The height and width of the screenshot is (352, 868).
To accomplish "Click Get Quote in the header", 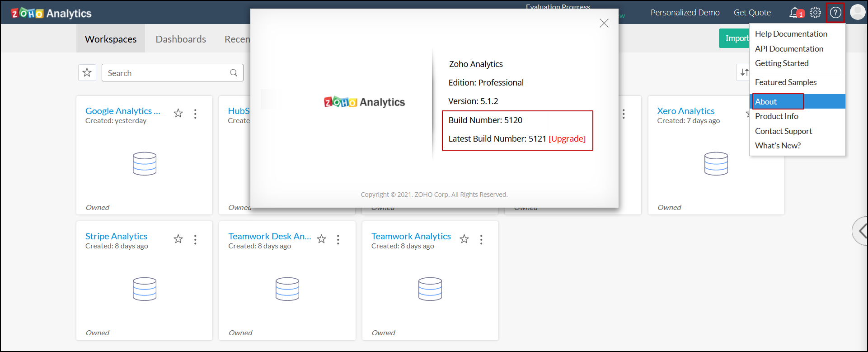I will click(x=752, y=13).
